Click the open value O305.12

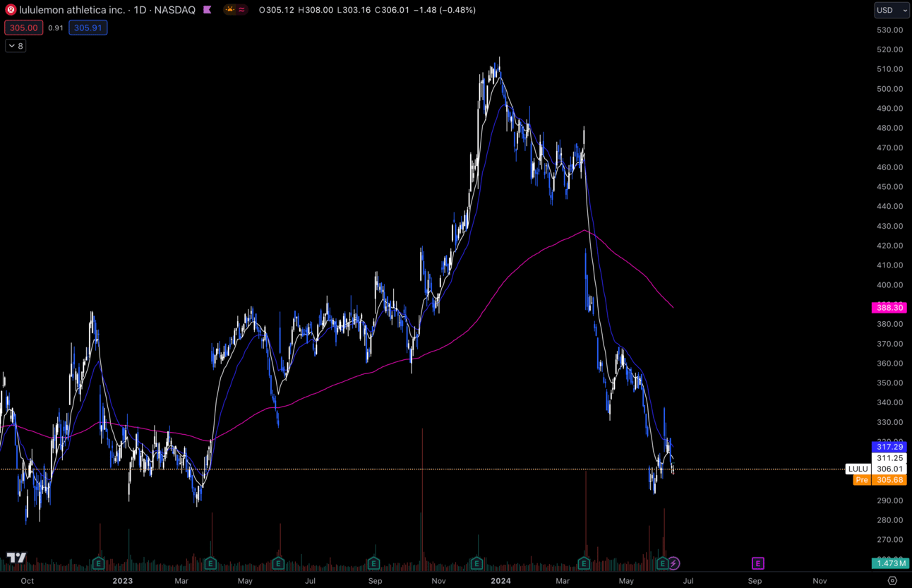[x=277, y=10]
